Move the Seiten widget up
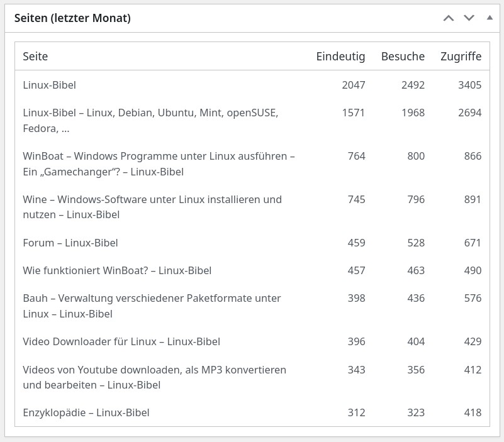 click(x=449, y=18)
